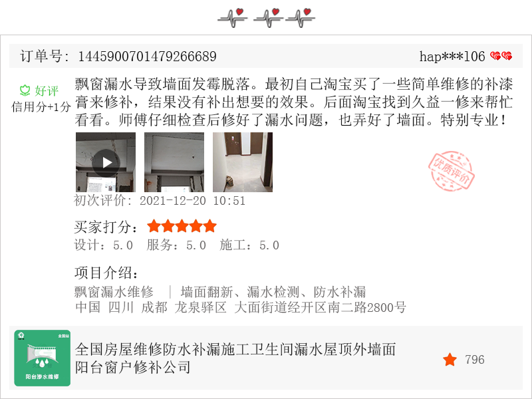This screenshot has height=399, width=532.
Task: Click the username hap***106
Action: click(452, 57)
